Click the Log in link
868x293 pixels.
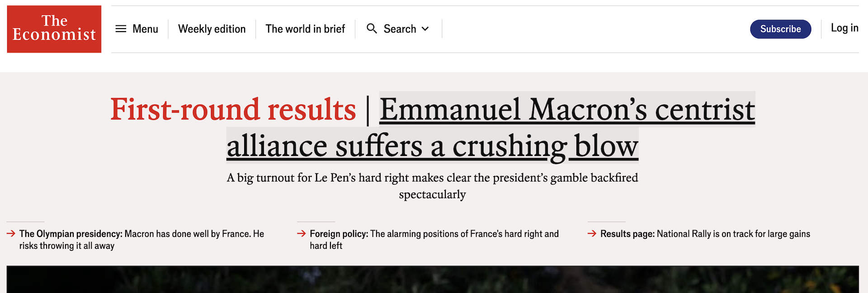pos(844,28)
